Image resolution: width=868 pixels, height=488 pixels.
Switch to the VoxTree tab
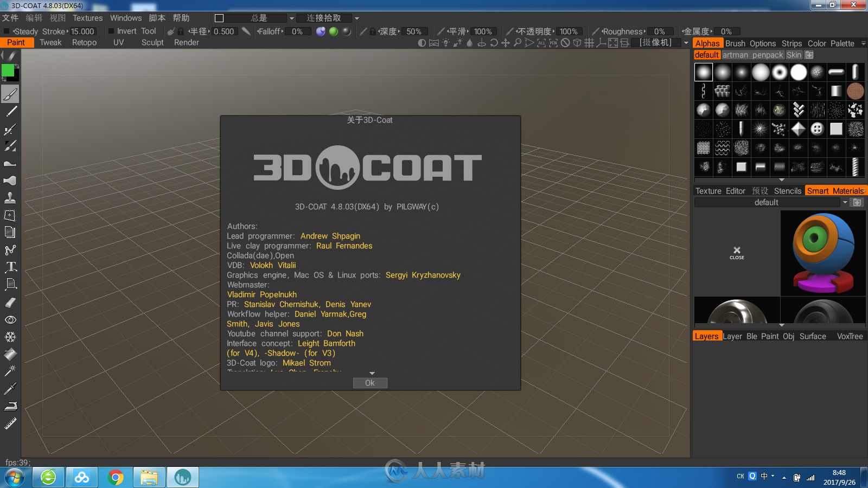(850, 336)
